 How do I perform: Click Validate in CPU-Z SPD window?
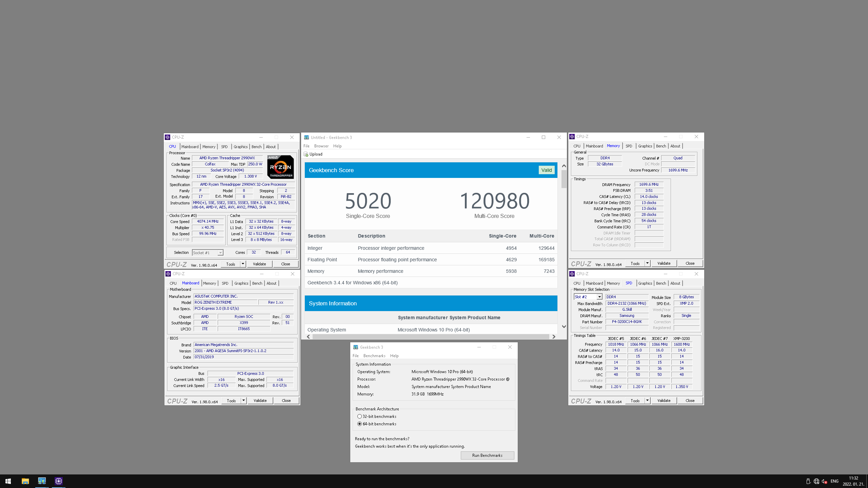click(x=664, y=401)
